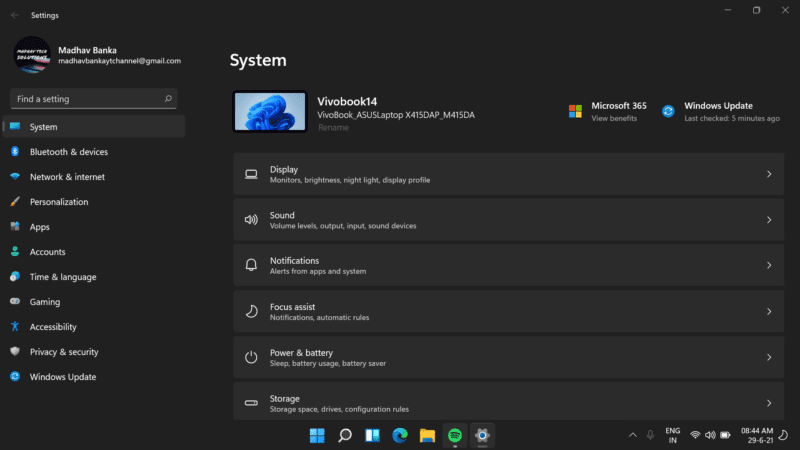Click the Find a setting search box
The image size is (800, 450).
(88, 99)
